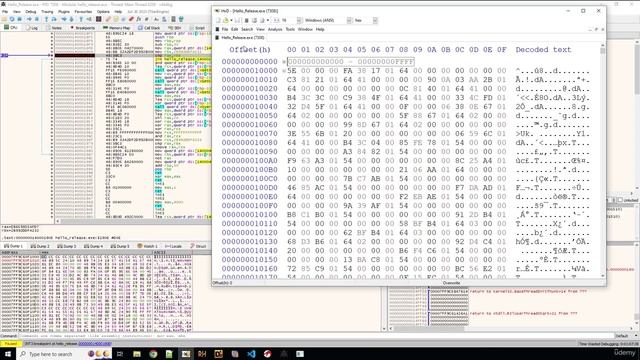
Task: Click the Execute Till Return icon in x64dbg
Action: [x=81, y=19]
